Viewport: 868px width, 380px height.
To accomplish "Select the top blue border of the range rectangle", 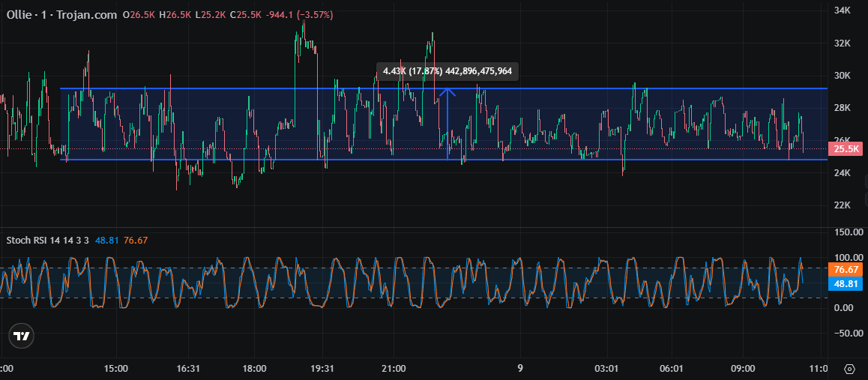I will pos(444,88).
